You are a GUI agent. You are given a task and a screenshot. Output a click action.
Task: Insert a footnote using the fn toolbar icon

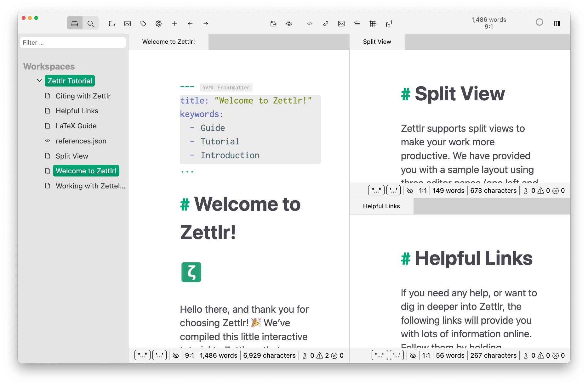click(x=388, y=23)
